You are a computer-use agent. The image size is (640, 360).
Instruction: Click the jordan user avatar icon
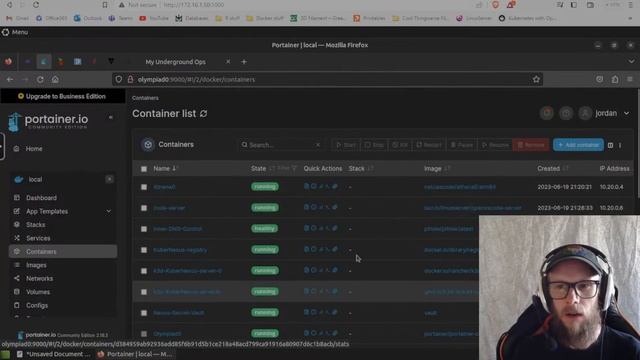[585, 113]
